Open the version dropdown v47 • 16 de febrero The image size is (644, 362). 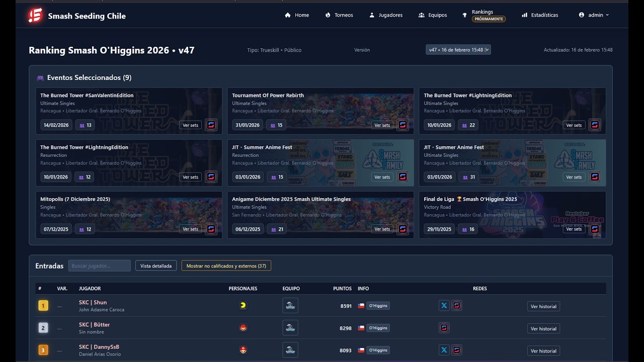(x=458, y=50)
